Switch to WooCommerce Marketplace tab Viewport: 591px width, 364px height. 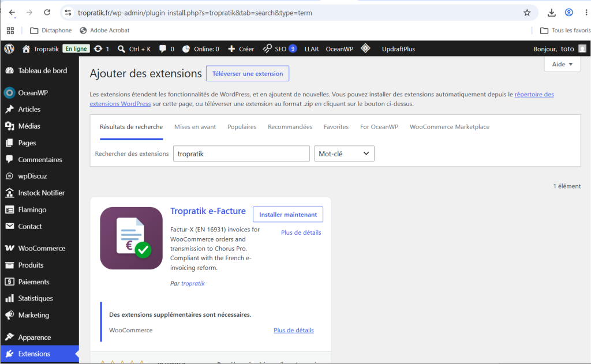coord(449,127)
